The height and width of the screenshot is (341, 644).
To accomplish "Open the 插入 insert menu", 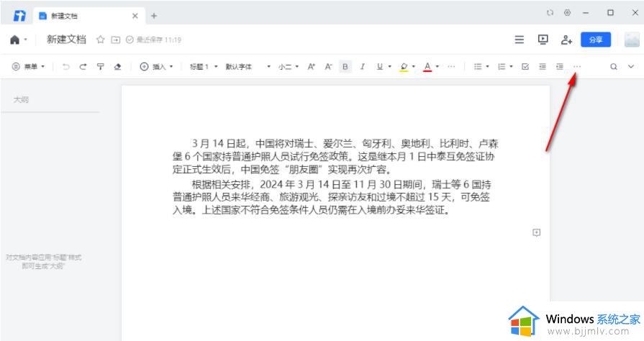I will pos(156,67).
